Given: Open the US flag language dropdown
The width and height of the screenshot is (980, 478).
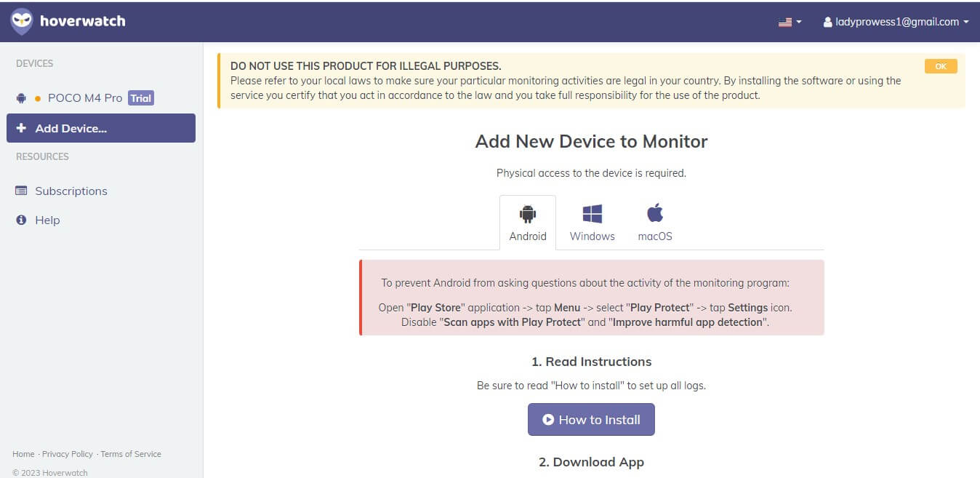Looking at the screenshot, I should [790, 22].
